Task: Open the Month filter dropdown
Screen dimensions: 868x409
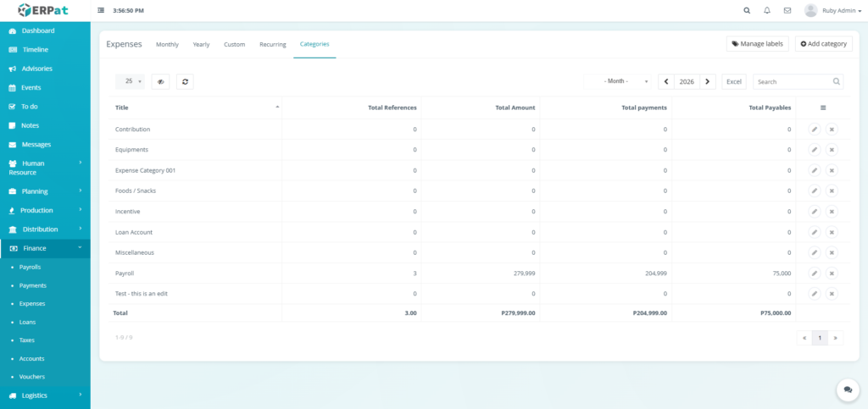Action: (619, 81)
